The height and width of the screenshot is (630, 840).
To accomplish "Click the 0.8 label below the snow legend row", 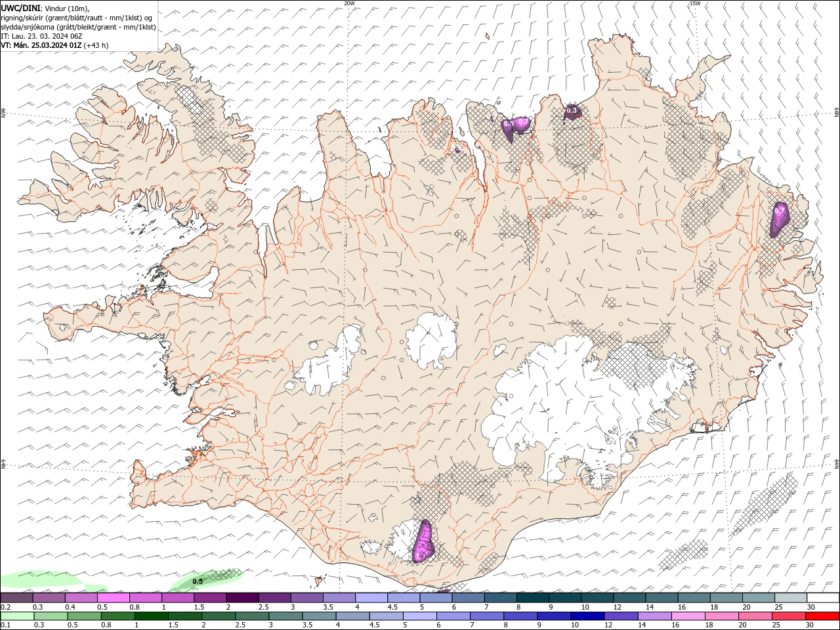I will tap(135, 607).
